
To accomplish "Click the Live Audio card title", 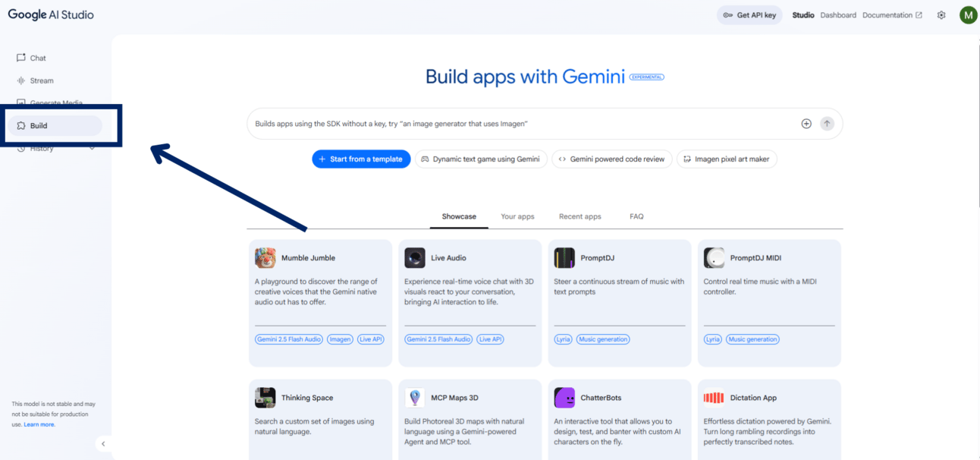I will click(x=448, y=258).
